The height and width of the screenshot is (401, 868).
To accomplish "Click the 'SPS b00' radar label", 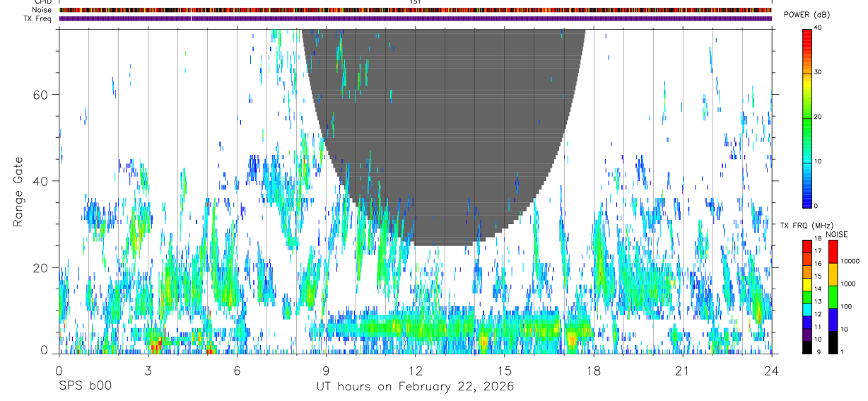I will (85, 387).
